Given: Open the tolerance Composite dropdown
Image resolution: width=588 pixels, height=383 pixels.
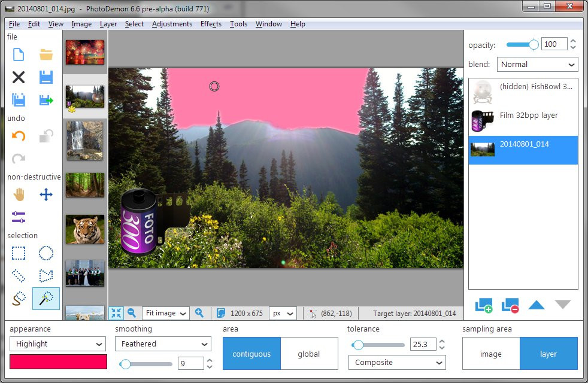Looking at the screenshot, I should click(397, 363).
